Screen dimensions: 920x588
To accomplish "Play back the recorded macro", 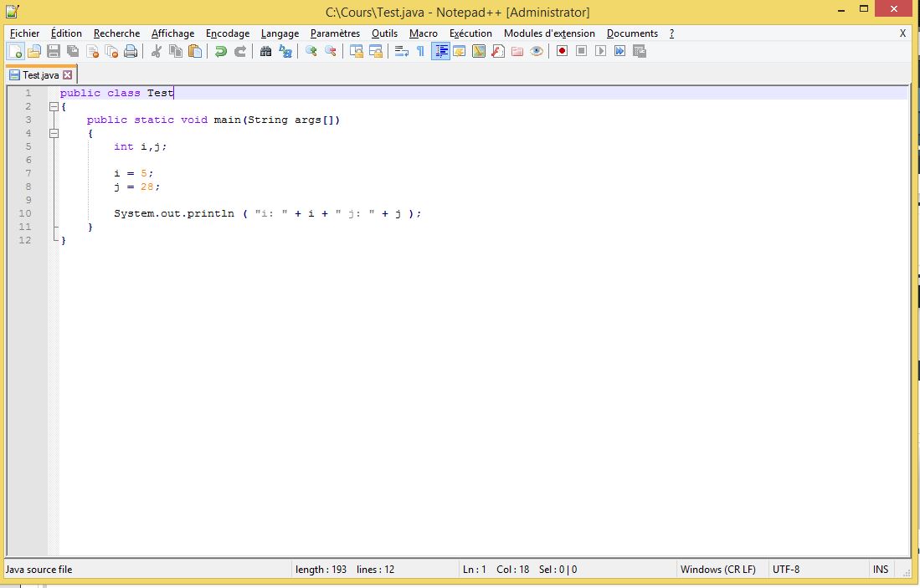I will [x=601, y=52].
